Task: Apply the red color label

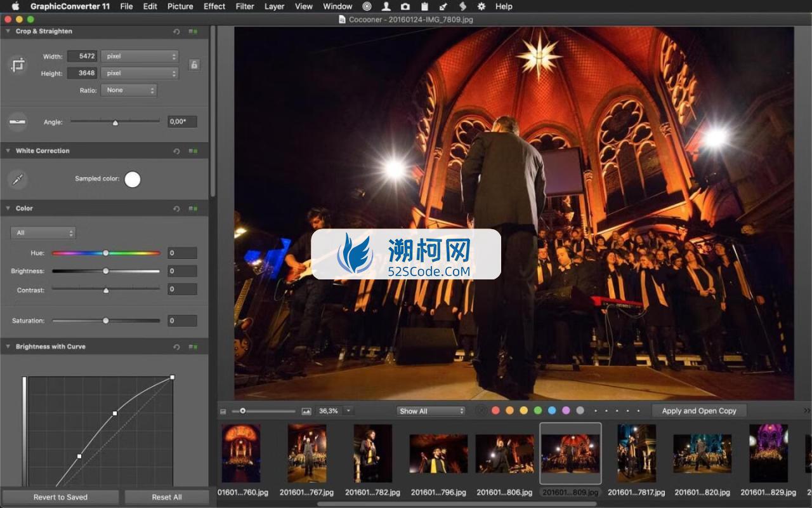Action: [496, 411]
